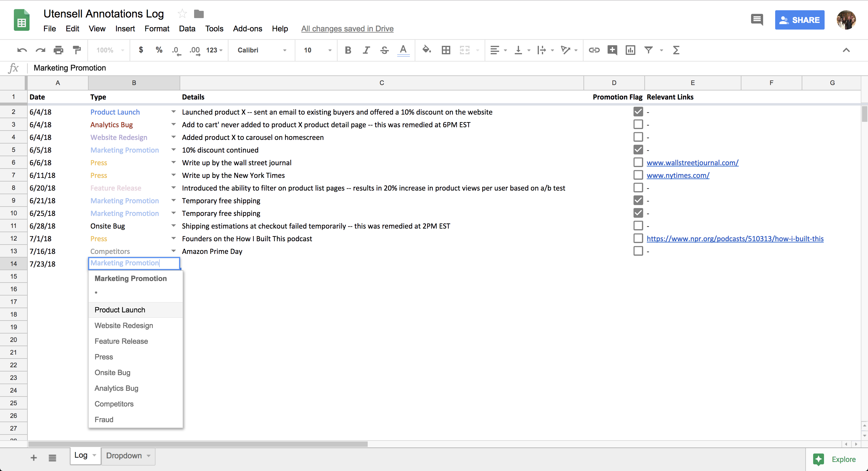The height and width of the screenshot is (471, 868).
Task: Click the insert chart icon
Action: (x=630, y=50)
